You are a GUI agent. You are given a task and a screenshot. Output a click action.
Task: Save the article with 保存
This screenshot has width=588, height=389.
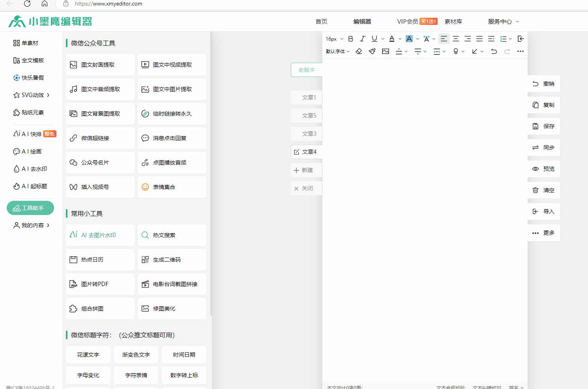click(x=544, y=126)
